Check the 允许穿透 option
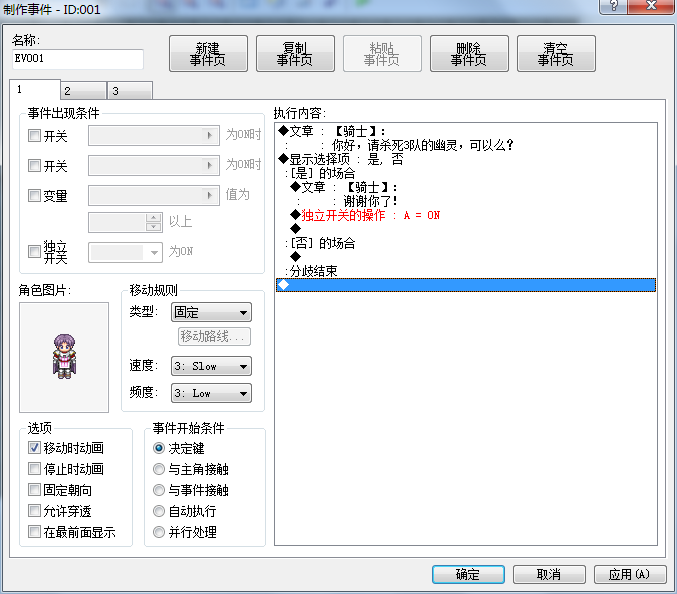 pyautogui.click(x=34, y=511)
